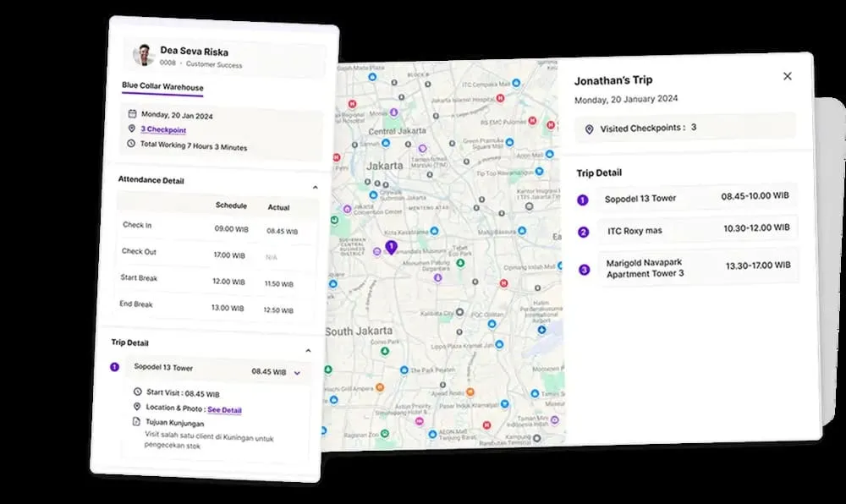Click the clock icon beside Total Working hours
The height and width of the screenshot is (504, 846).
(x=132, y=145)
